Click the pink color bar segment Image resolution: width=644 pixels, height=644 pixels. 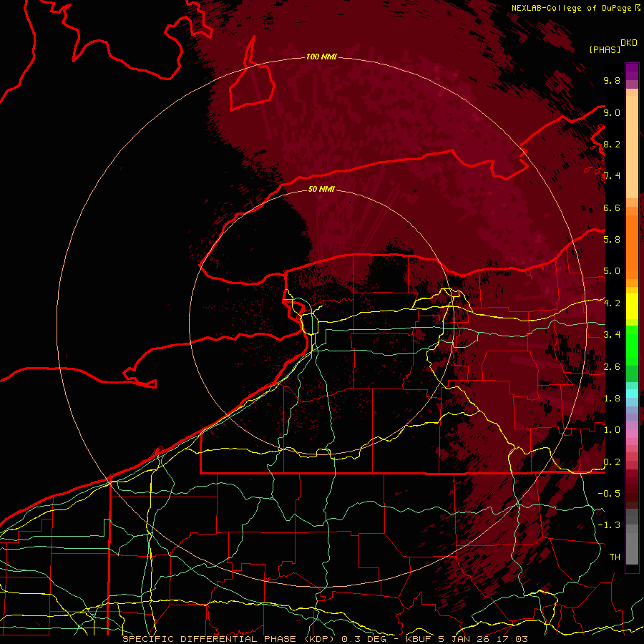632,434
